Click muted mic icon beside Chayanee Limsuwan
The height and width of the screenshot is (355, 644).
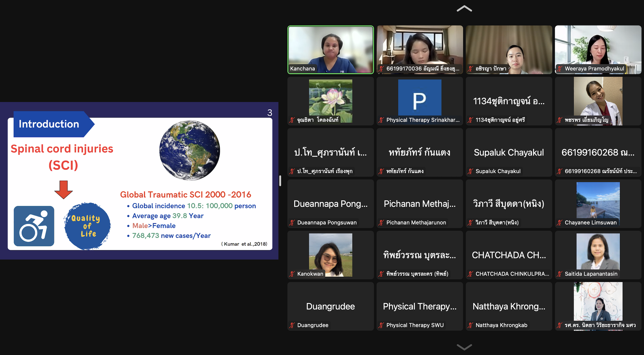tap(560, 222)
